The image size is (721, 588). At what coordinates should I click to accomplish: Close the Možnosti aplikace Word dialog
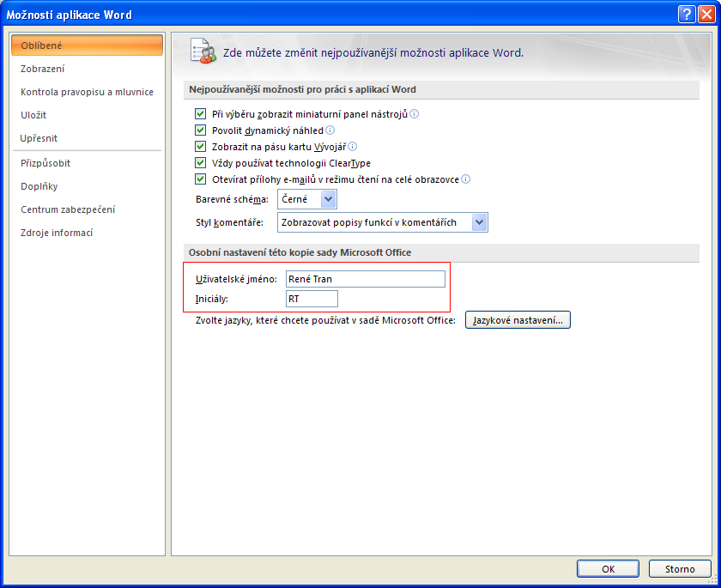[x=706, y=15]
